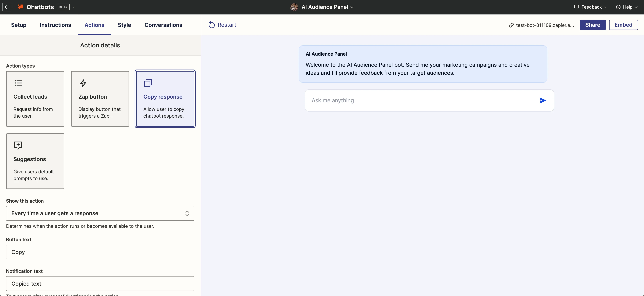Focus the Ask me anything chat box
This screenshot has width=644, height=296.
422,100
